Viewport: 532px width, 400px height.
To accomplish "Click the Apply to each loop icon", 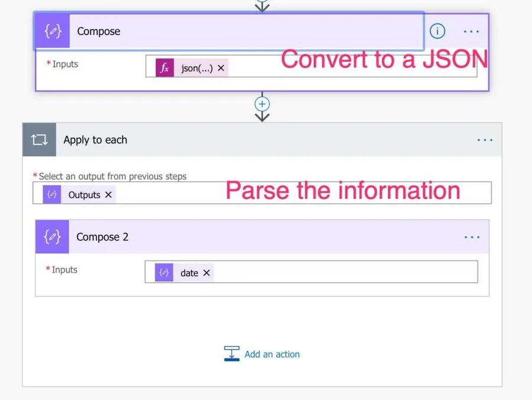I will coord(40,140).
